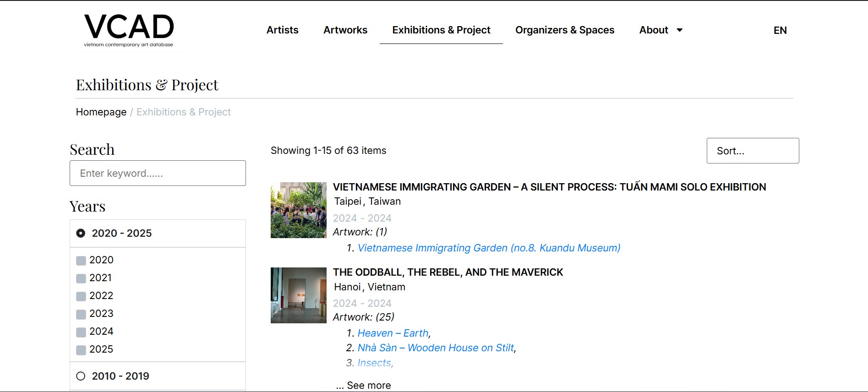
Task: Check the 2022 year checkbox
Action: point(81,296)
